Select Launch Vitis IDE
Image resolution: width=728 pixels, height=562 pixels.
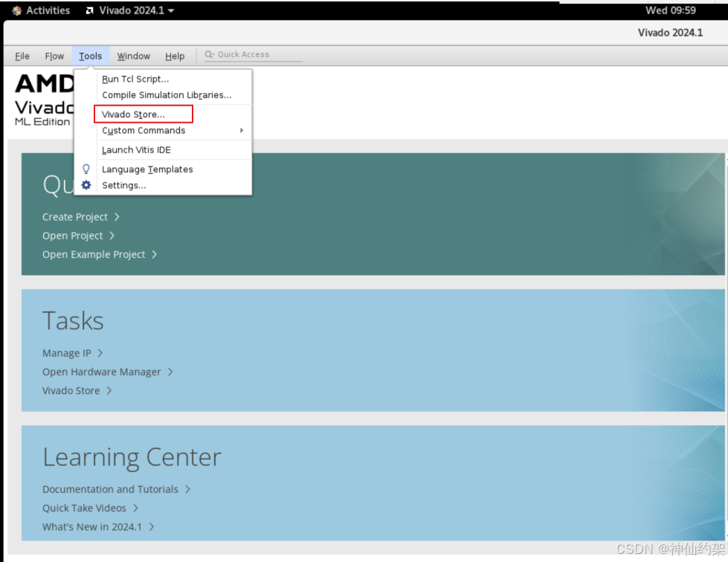(136, 151)
